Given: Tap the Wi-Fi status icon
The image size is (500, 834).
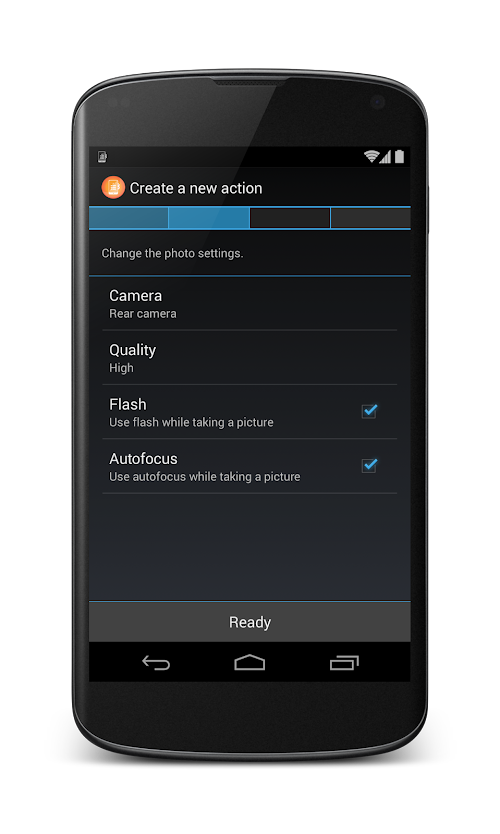Looking at the screenshot, I should pyautogui.click(x=371, y=156).
